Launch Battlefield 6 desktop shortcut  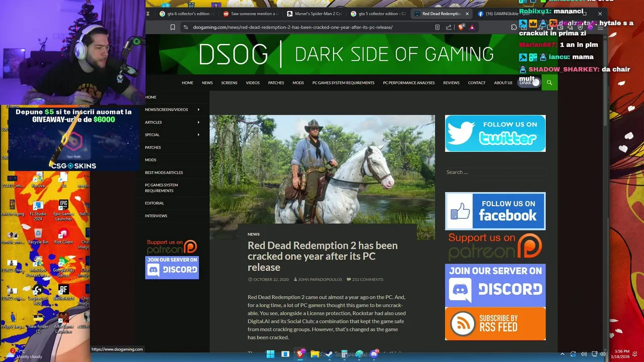point(63,292)
